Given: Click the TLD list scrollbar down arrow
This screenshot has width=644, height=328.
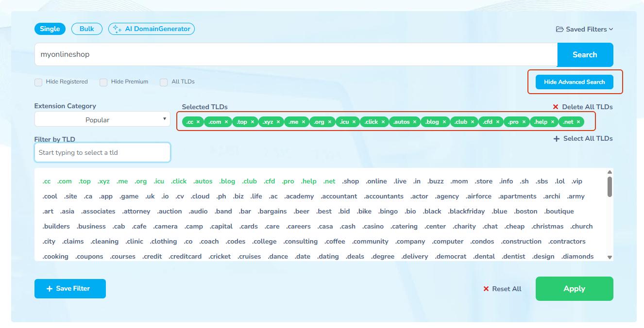Looking at the screenshot, I should coord(610,257).
